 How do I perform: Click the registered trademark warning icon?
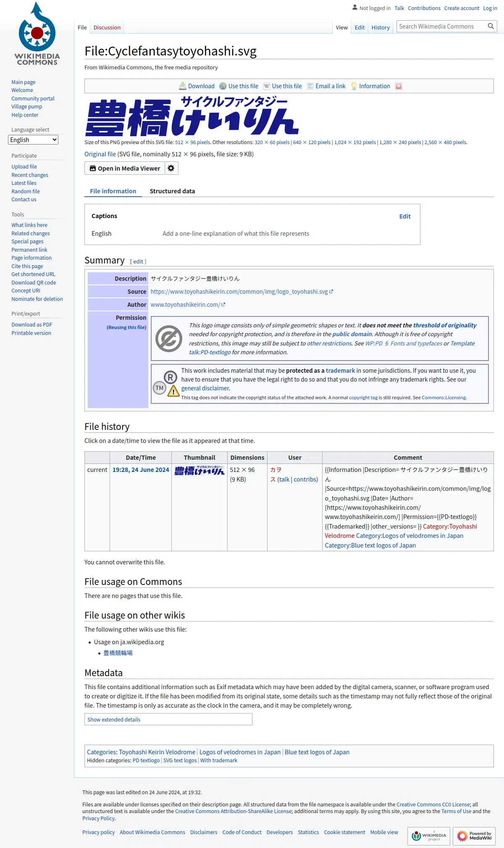pos(167,384)
